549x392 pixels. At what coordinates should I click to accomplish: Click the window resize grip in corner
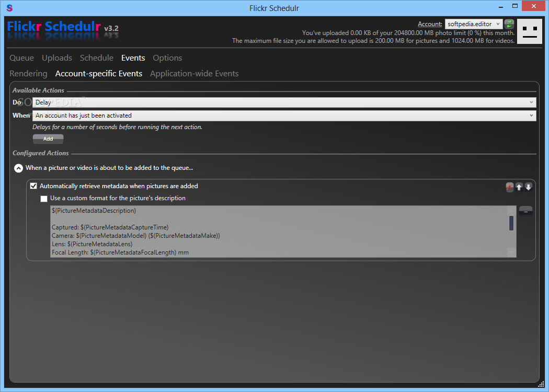pos(541,384)
